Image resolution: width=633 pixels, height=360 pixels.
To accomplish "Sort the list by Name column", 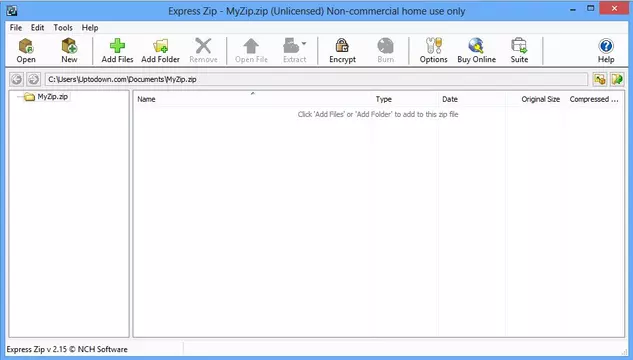I will [252, 99].
